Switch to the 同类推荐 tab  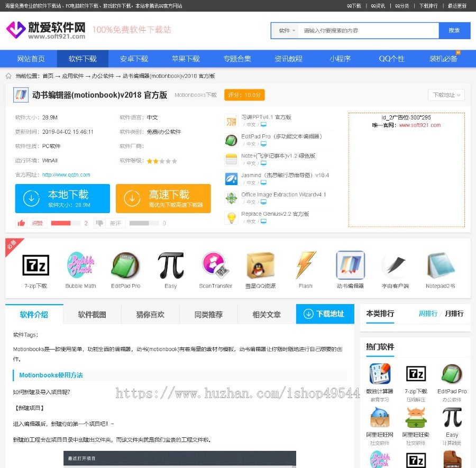click(208, 315)
